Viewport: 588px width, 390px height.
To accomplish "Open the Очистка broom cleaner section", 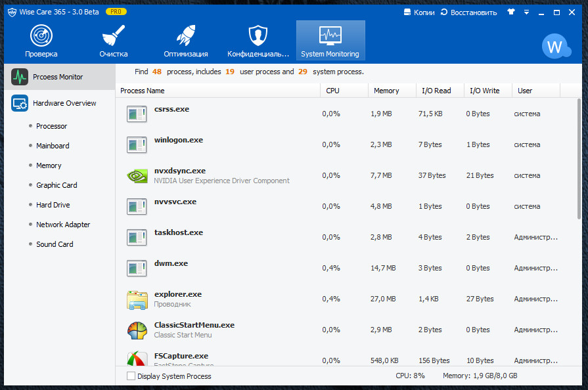I will [113, 41].
